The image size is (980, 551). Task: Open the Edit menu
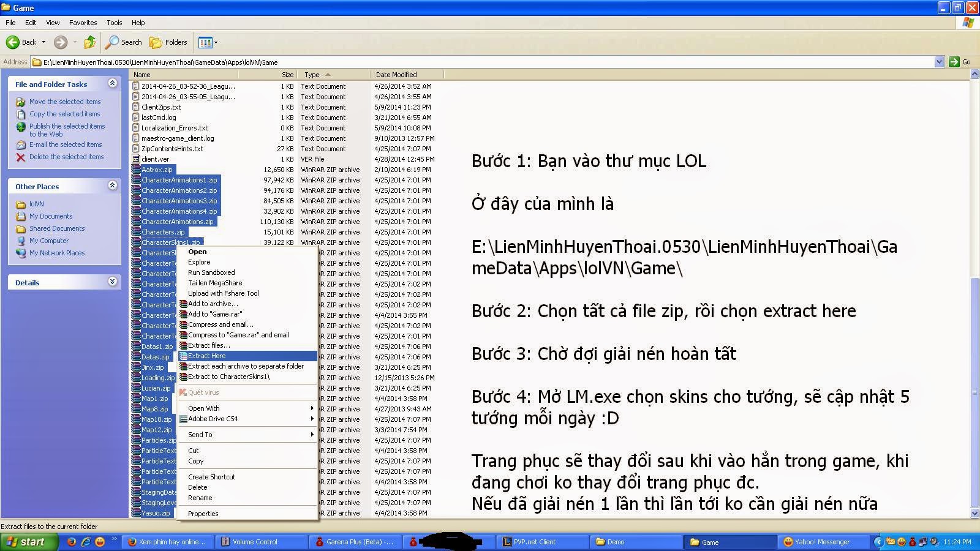[31, 23]
